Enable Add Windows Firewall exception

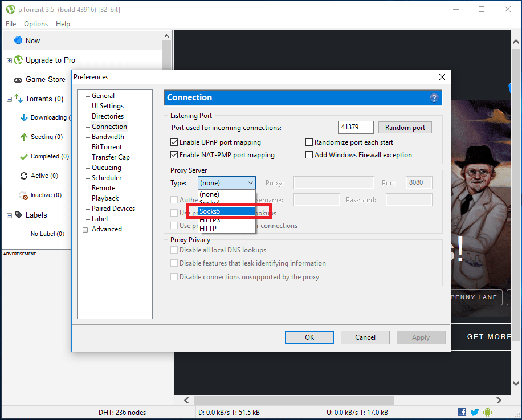[x=309, y=155]
